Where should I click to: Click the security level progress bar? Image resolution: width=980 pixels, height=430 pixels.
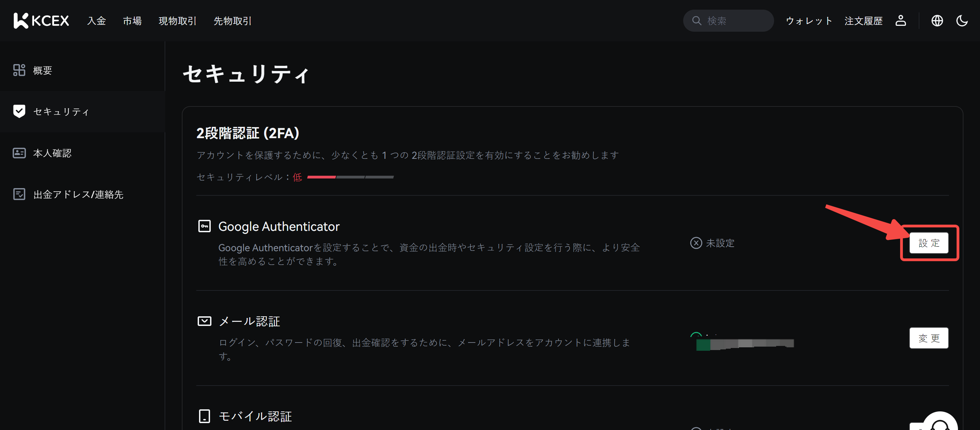click(350, 177)
